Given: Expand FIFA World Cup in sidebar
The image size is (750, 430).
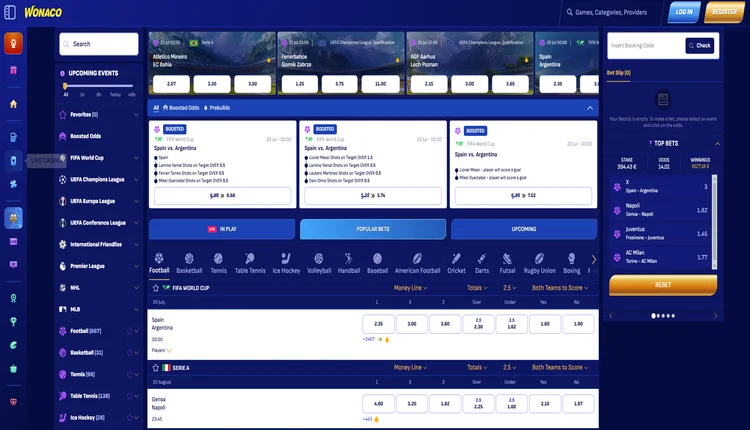Looking at the screenshot, I should [x=136, y=158].
